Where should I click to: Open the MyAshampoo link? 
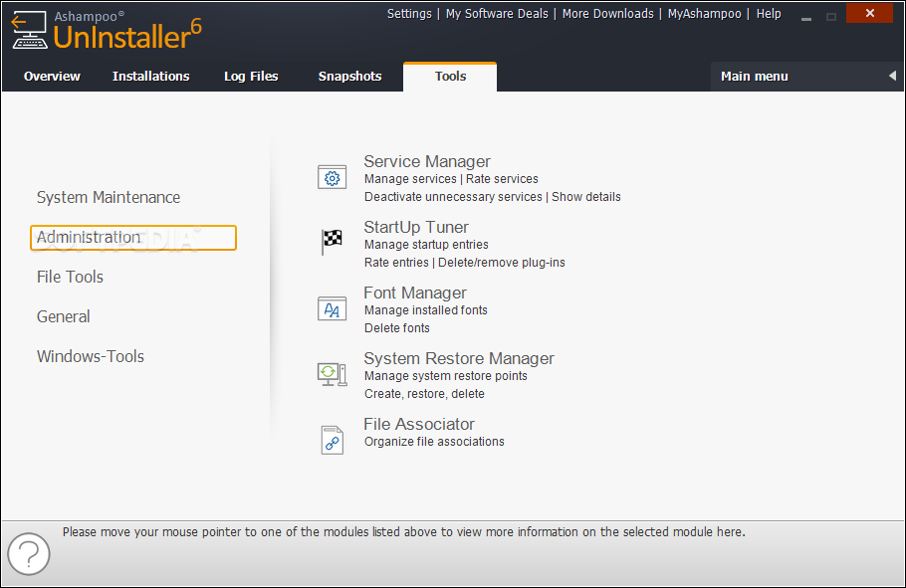tap(704, 14)
